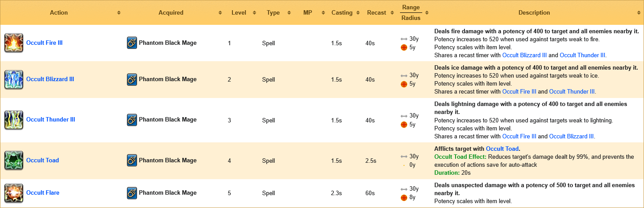Click the Description column header
Screen dimensions: 644x208
click(534, 13)
